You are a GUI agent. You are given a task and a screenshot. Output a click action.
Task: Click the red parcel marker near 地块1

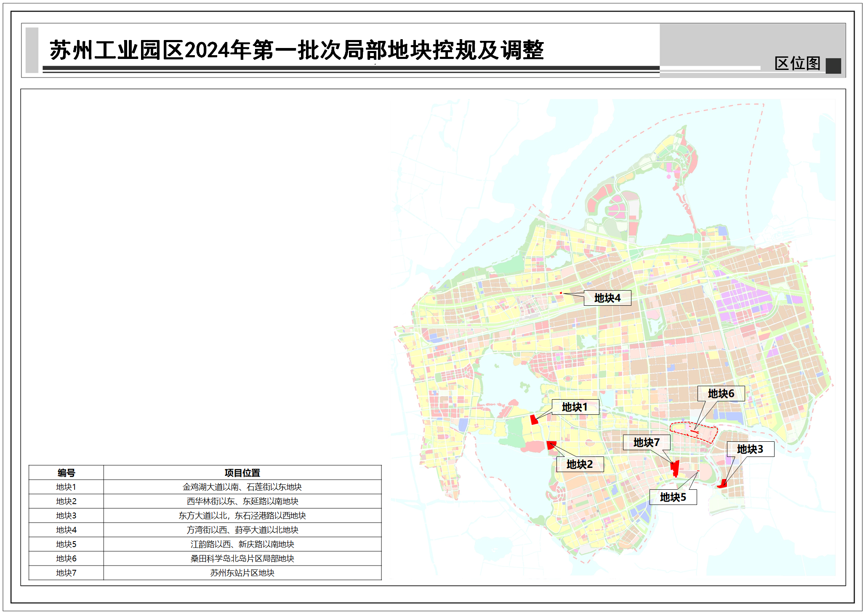(534, 419)
